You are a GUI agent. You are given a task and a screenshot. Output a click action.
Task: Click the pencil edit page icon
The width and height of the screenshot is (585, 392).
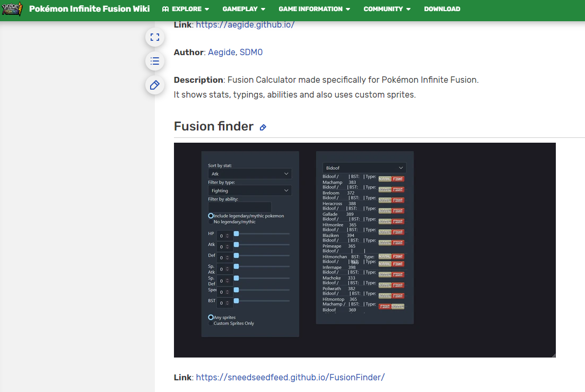155,85
